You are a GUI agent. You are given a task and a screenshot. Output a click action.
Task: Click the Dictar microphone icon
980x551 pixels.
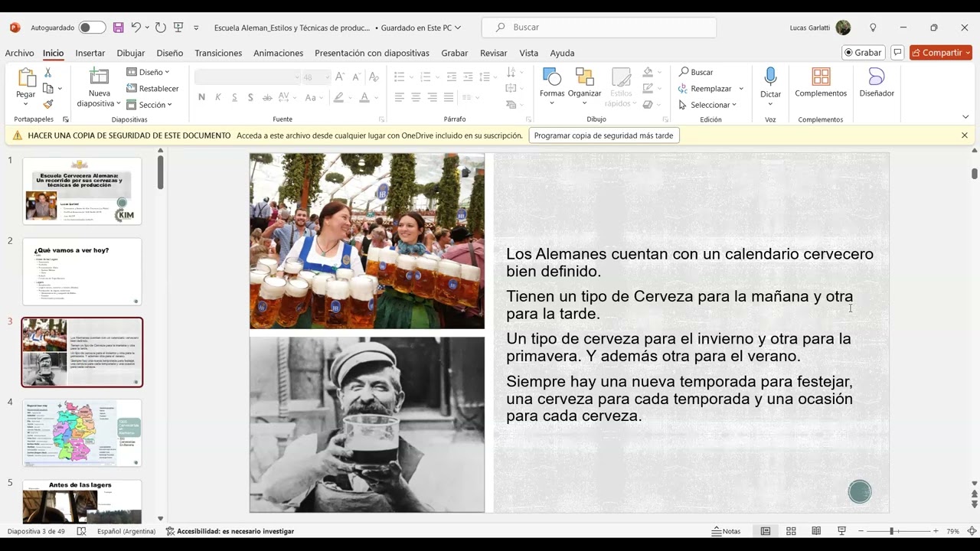[x=770, y=77]
